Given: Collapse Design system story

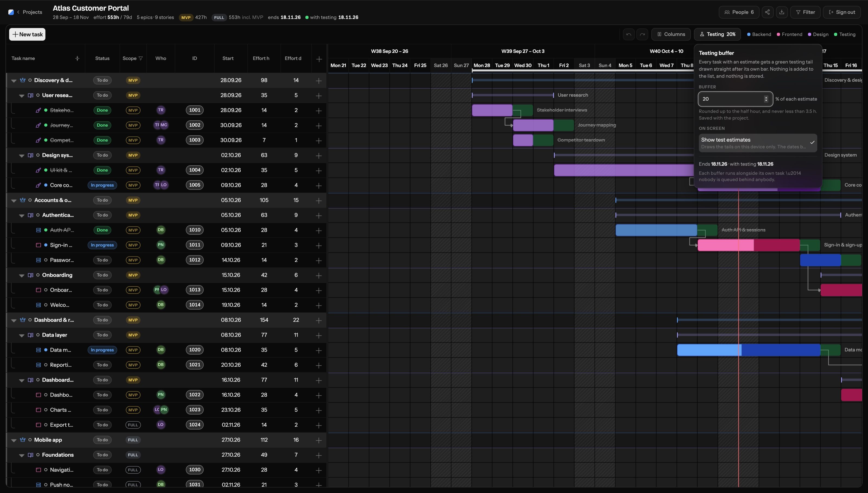Looking at the screenshot, I should (22, 156).
